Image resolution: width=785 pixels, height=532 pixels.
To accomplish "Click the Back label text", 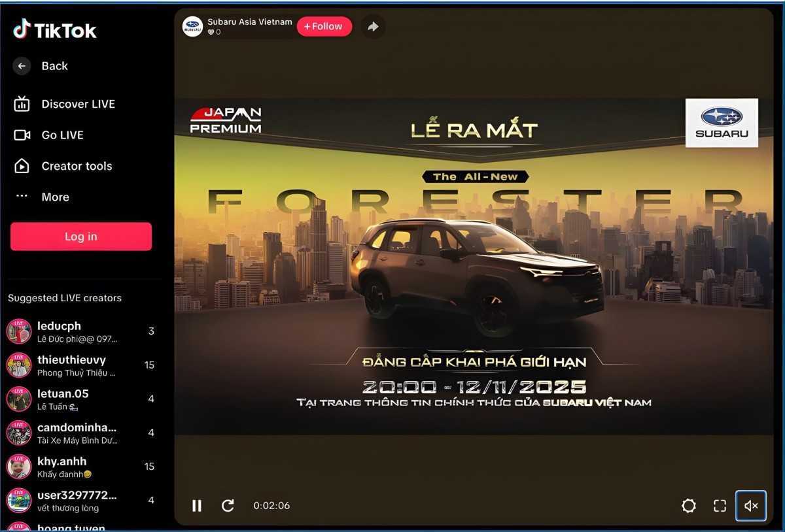I will tap(55, 66).
